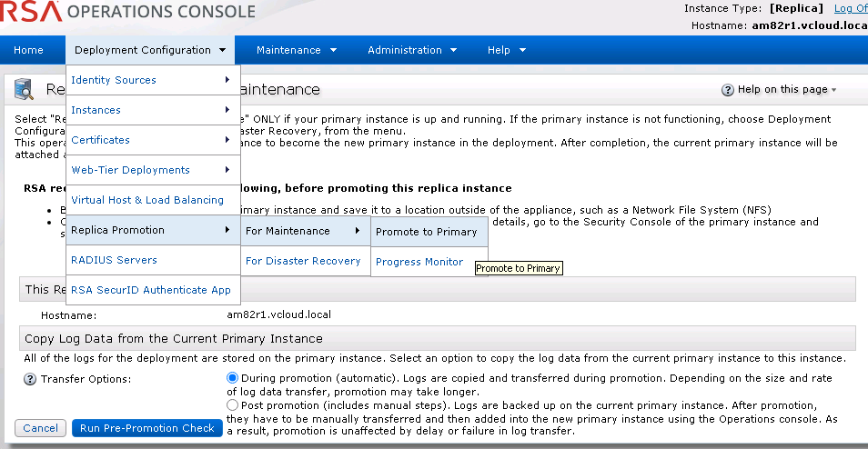Click the help question mark icon

click(728, 90)
